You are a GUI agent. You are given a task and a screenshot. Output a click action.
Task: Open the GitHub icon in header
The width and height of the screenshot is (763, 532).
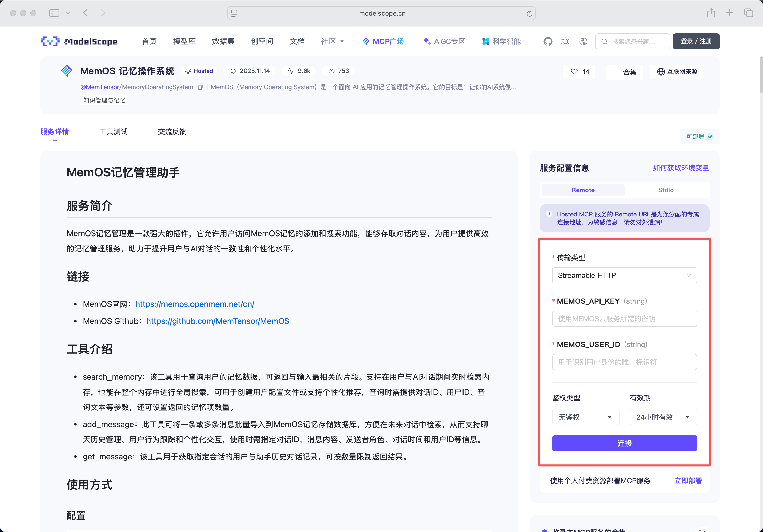pyautogui.click(x=548, y=42)
